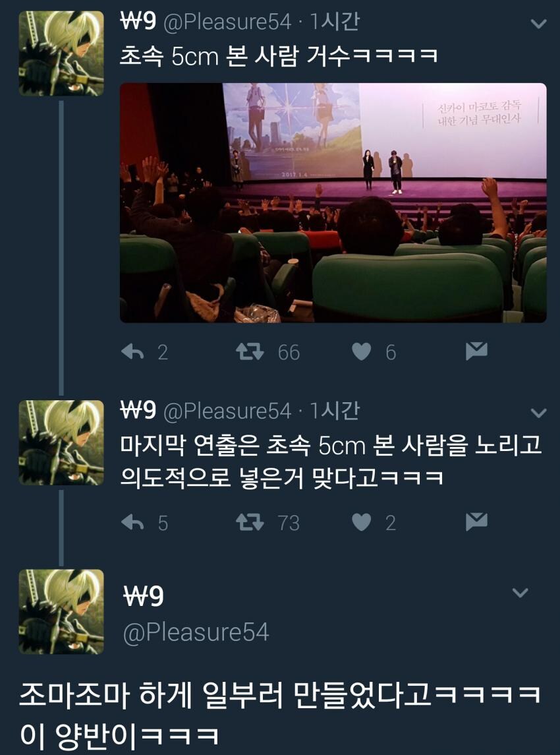Viewport: 560px width, 755px height.
Task: Reply to the second tweet with 5 replies
Action: pos(133,522)
